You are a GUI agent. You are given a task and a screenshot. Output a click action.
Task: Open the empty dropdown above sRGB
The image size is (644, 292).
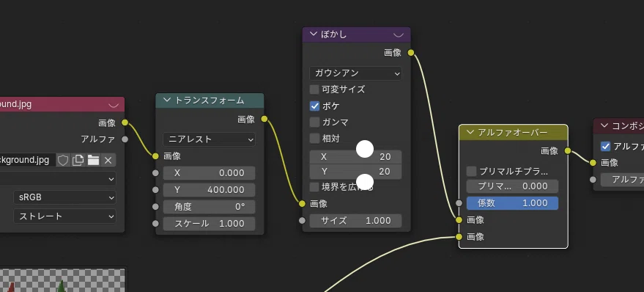coord(57,179)
